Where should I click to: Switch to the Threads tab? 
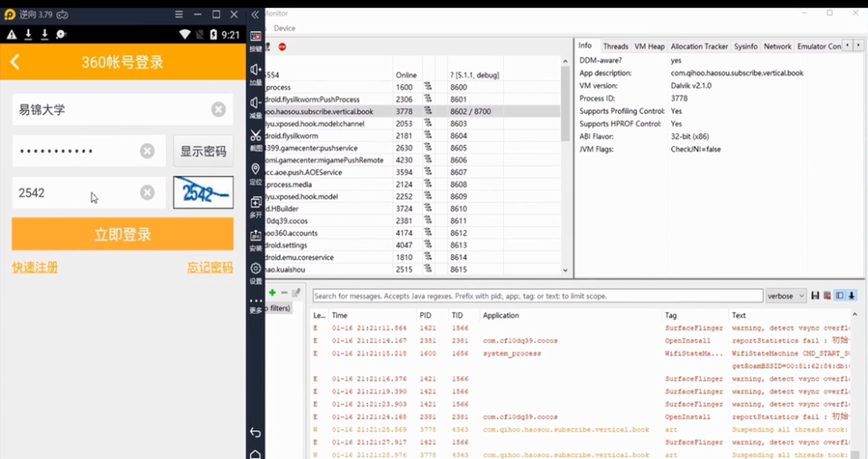[616, 47]
